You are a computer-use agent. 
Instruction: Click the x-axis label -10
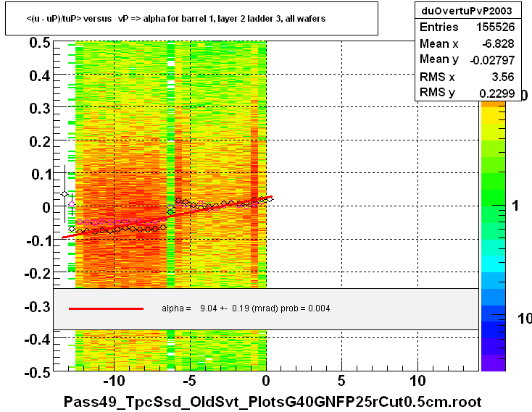point(114,382)
